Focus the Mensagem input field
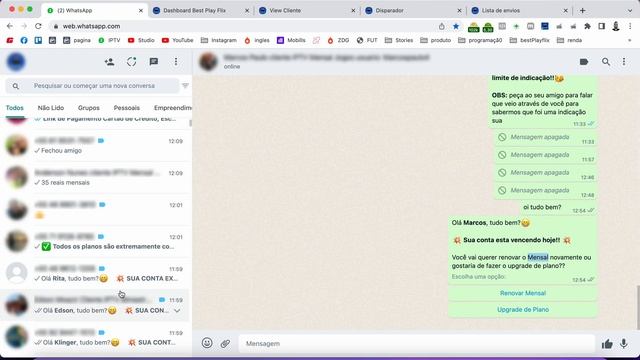The width and height of the screenshot is (640, 360). pos(416,343)
